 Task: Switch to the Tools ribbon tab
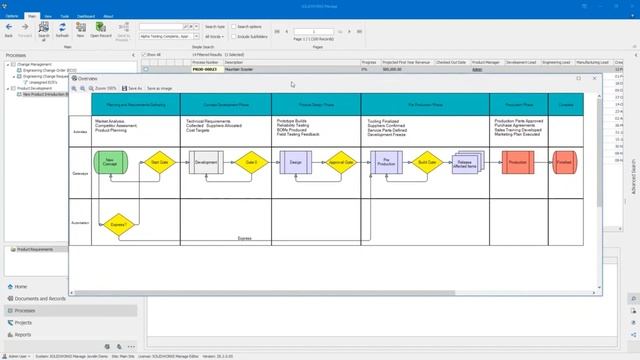64,16
